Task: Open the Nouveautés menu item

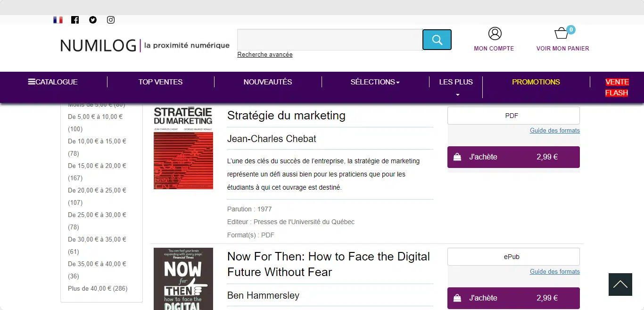Action: (x=268, y=82)
